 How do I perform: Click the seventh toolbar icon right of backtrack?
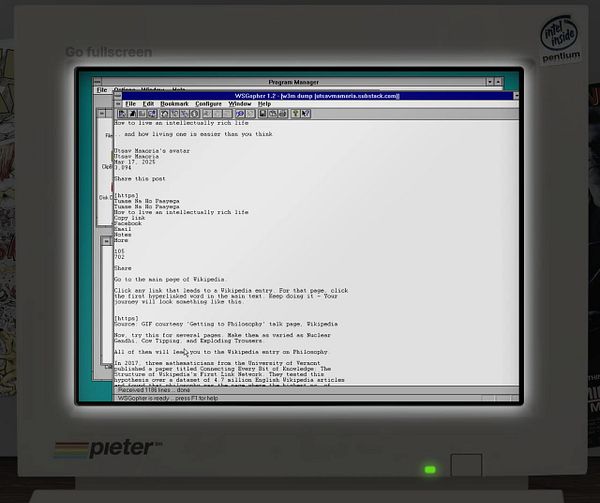coord(184,114)
